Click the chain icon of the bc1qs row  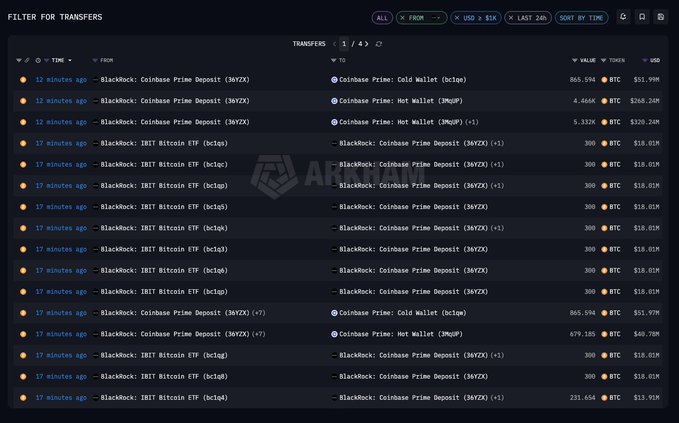click(23, 143)
